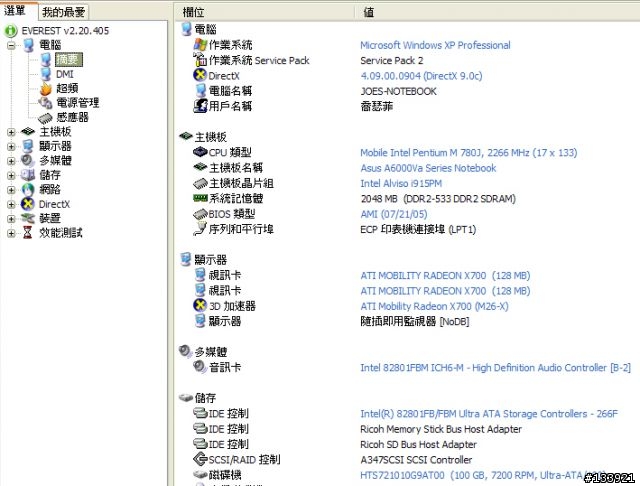Select the Service Pack 2 value
The height and width of the screenshot is (486, 640).
point(392,60)
